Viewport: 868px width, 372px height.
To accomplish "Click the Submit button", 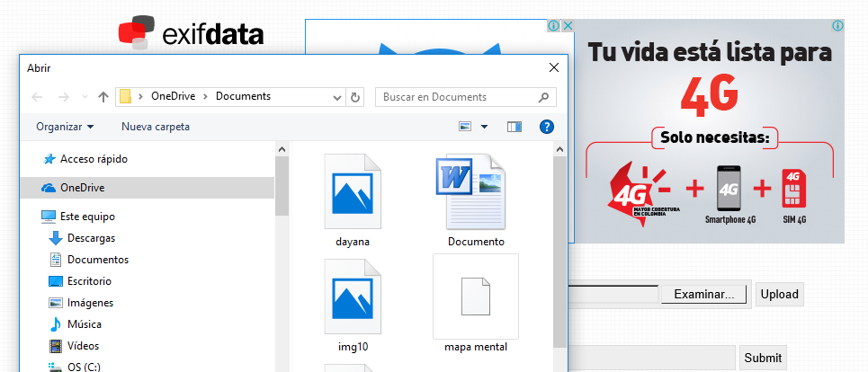I will 763,359.
